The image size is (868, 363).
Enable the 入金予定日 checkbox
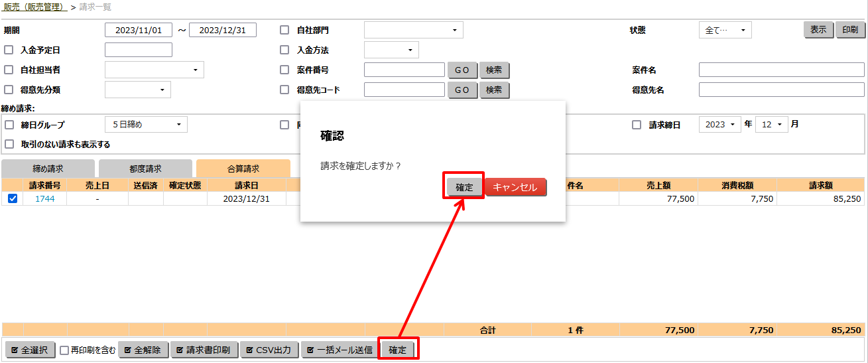point(9,50)
